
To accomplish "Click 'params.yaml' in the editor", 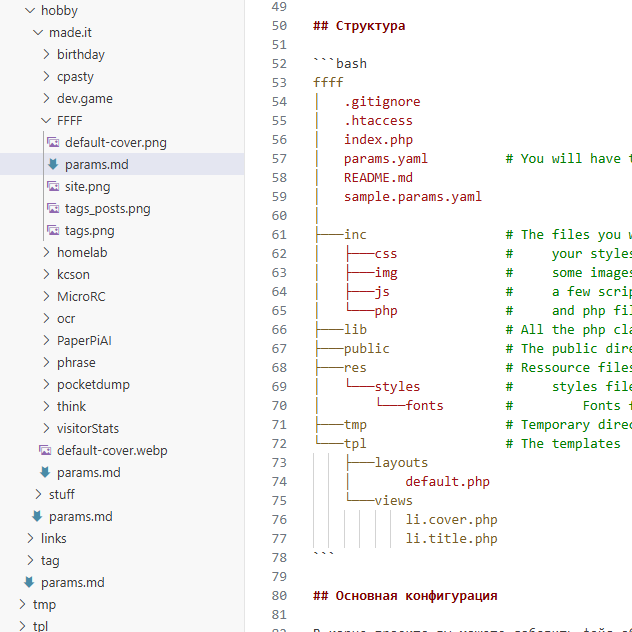I will [386, 158].
